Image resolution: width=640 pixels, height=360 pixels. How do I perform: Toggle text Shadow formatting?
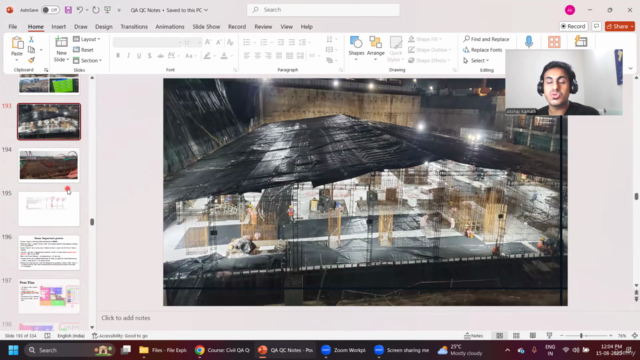[x=149, y=56]
